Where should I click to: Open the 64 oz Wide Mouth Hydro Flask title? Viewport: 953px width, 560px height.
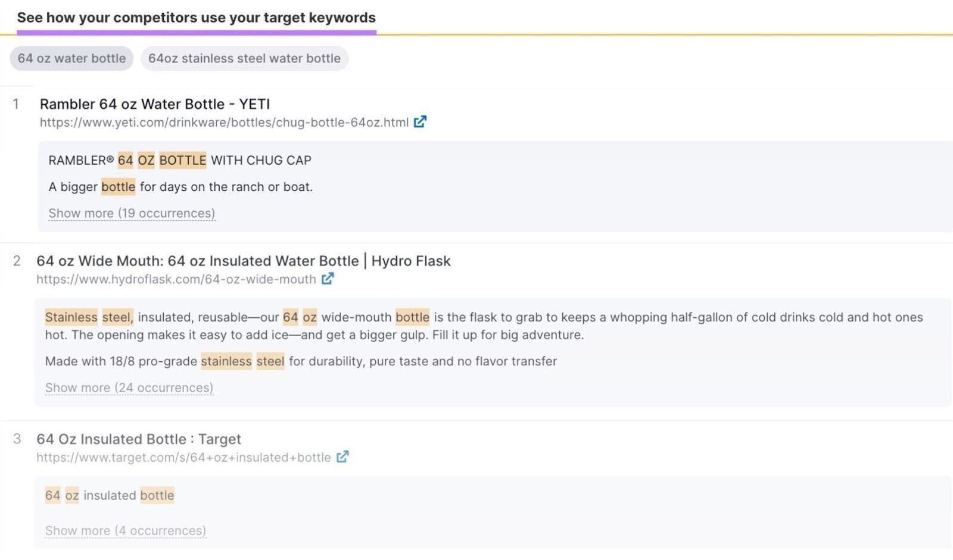[x=244, y=260]
